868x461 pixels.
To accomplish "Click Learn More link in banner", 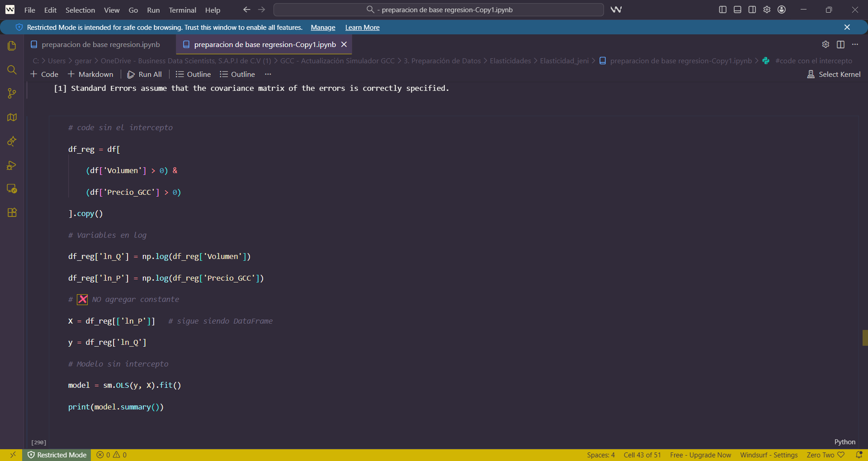I will pyautogui.click(x=363, y=28).
